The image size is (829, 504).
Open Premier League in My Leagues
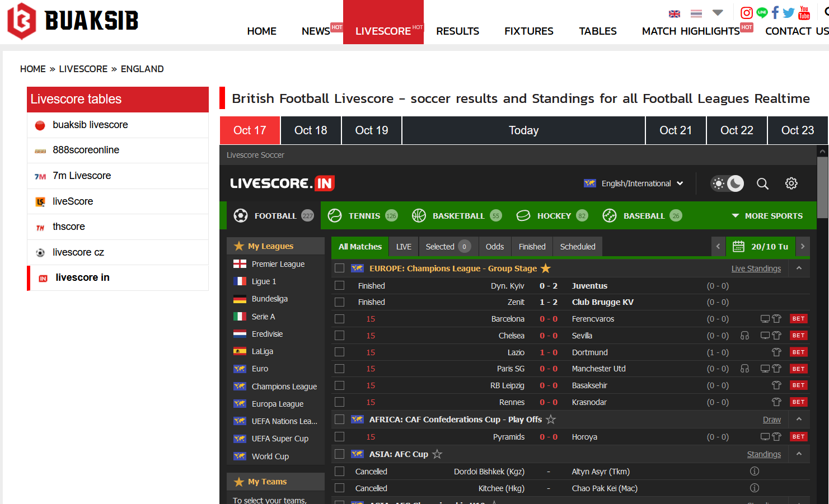278,264
